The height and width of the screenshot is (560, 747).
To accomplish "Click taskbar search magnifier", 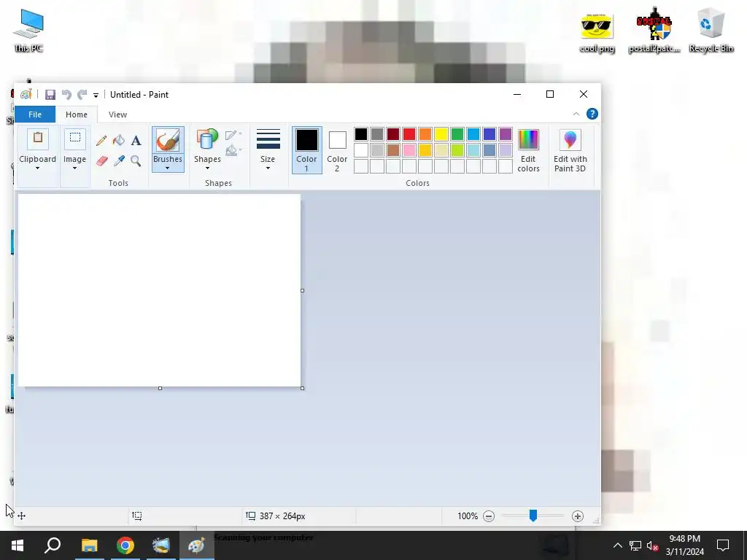I will click(x=53, y=545).
